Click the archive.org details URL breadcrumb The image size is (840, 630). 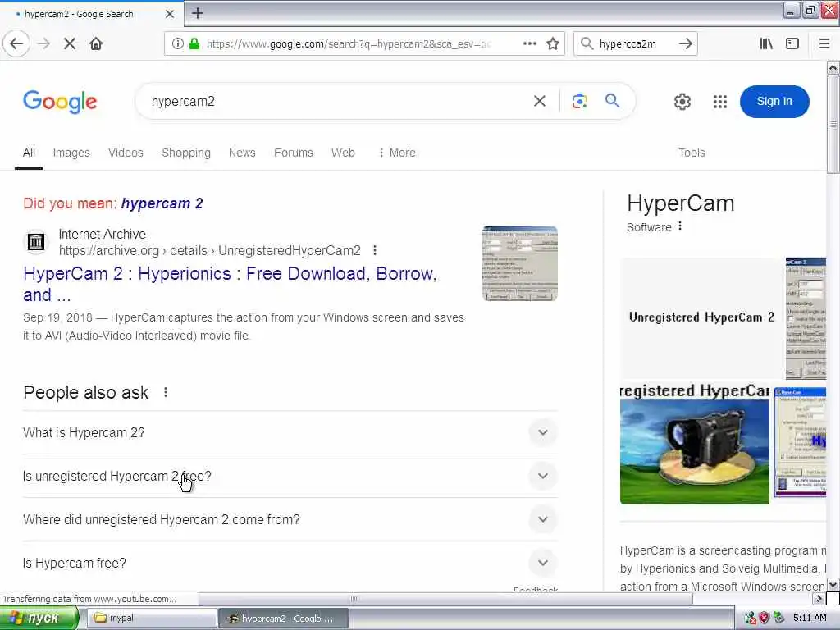point(209,251)
